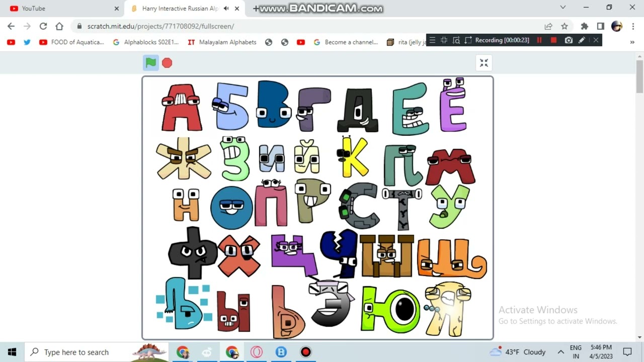Click the lime green letter Ю character
This screenshot has height=362, width=644.
390,310
